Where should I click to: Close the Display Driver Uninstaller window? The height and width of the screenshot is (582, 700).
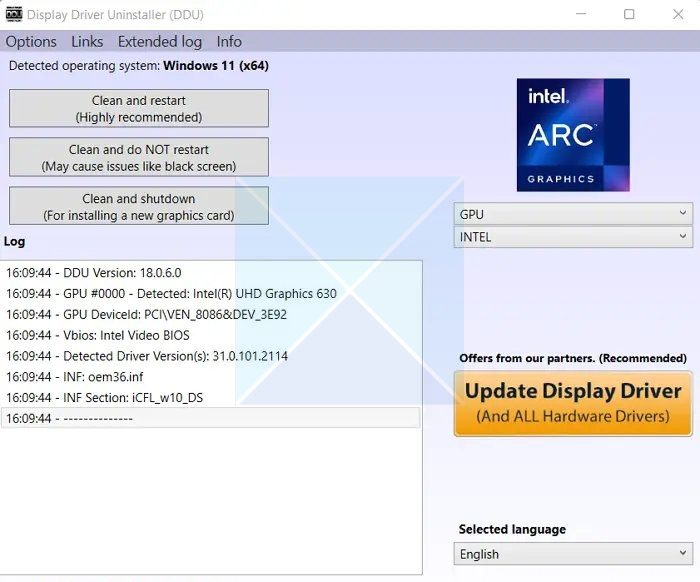coord(678,14)
